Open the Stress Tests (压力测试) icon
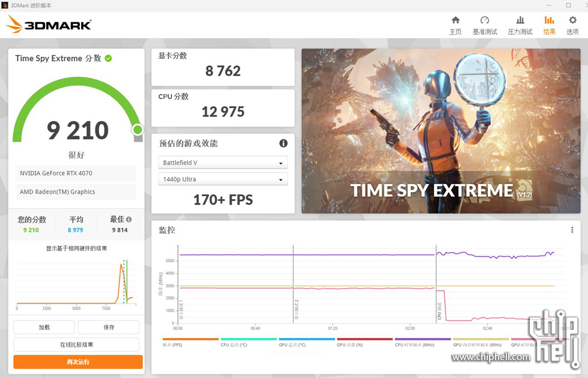The height and width of the screenshot is (378, 588). (520, 20)
